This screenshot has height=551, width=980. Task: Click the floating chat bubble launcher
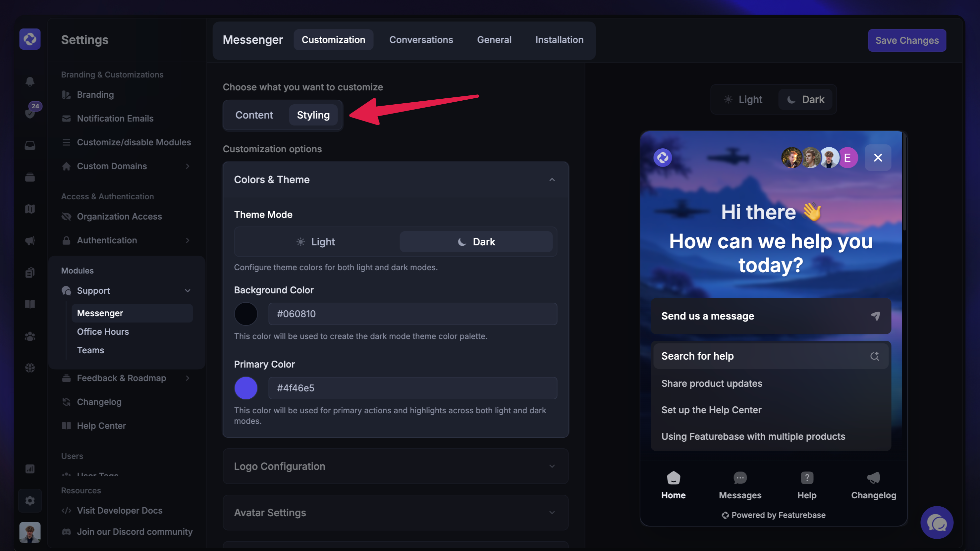pyautogui.click(x=937, y=523)
